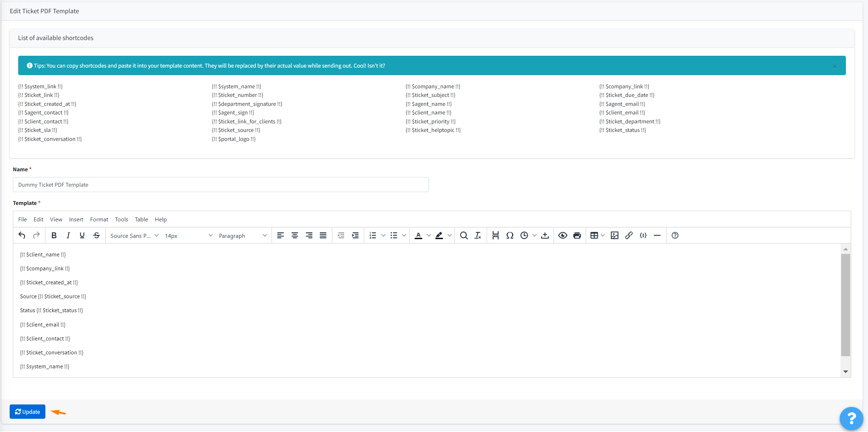Image resolution: width=868 pixels, height=432 pixels.
Task: Click the Update button
Action: coord(28,412)
